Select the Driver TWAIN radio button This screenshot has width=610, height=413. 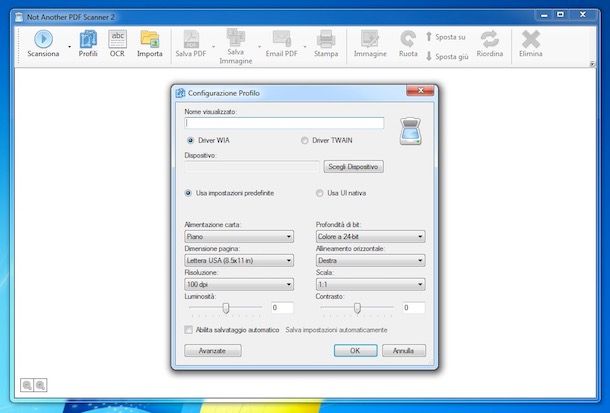click(x=304, y=140)
